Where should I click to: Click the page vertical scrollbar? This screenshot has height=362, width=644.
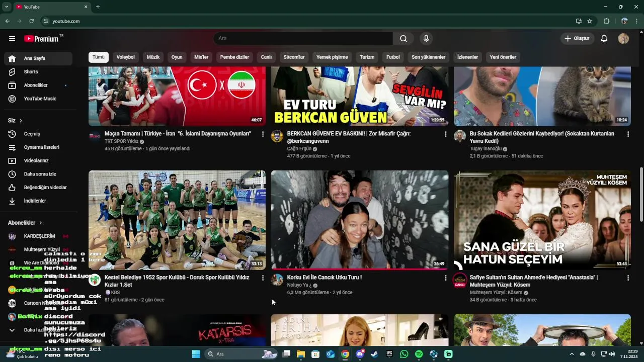[641, 194]
